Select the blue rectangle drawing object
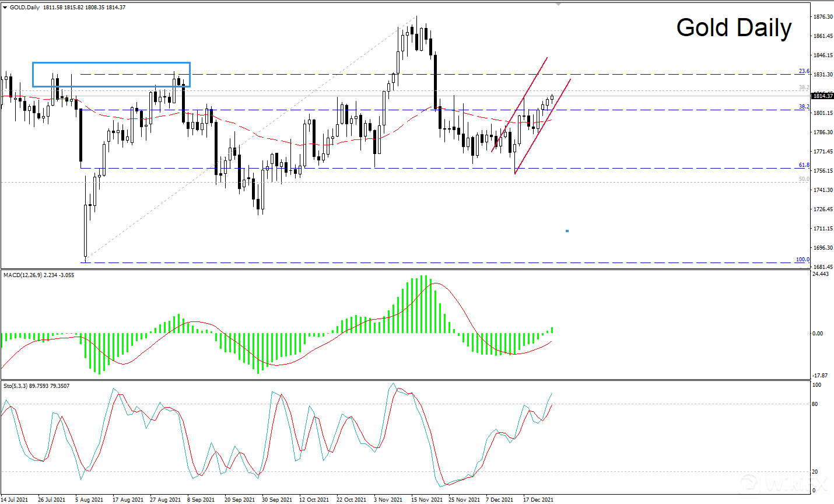The image size is (834, 504). pyautogui.click(x=111, y=63)
